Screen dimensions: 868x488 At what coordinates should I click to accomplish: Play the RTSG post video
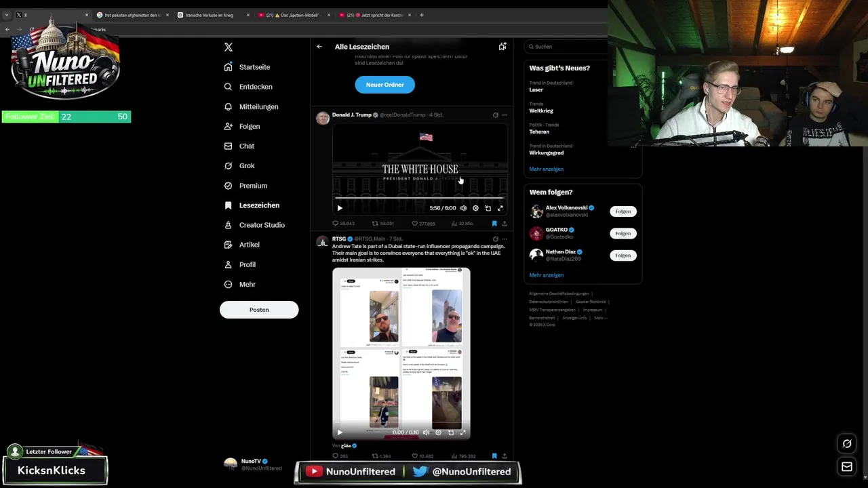pos(340,432)
